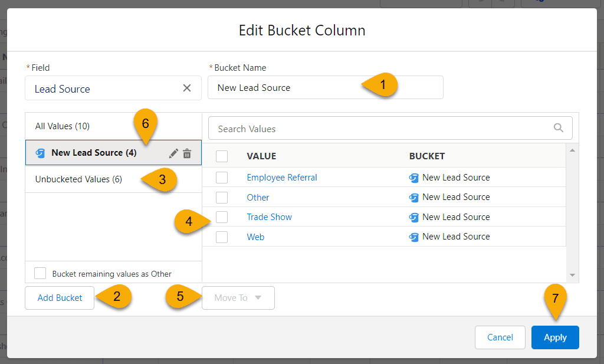Image resolution: width=604 pixels, height=364 pixels.
Task: Click bucket icon in New Lead Source list item
Action: [41, 153]
